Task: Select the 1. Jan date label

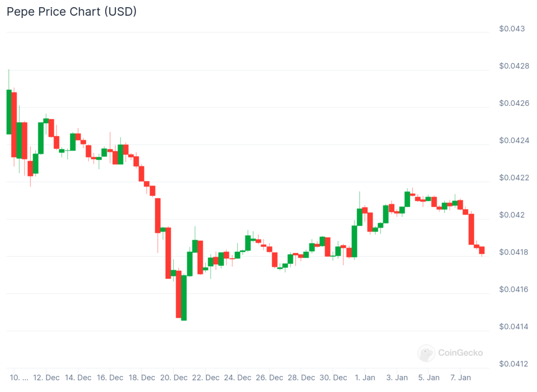Action: coord(365,378)
